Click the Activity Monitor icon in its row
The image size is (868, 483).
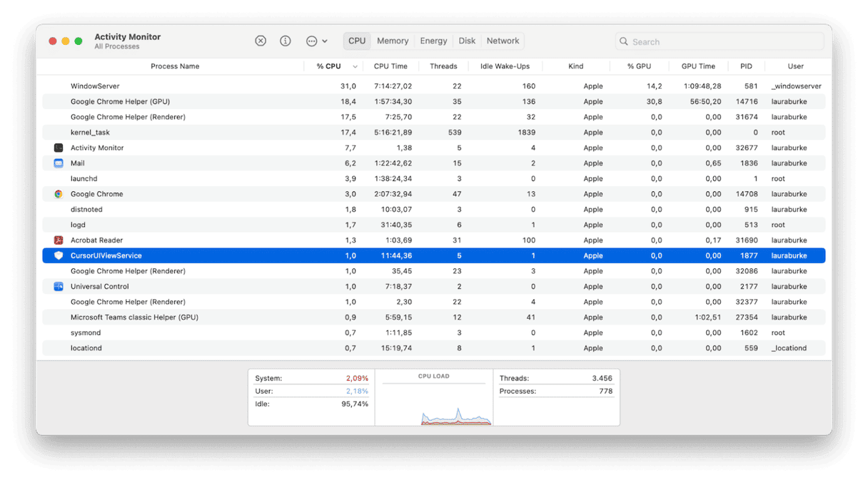pyautogui.click(x=58, y=147)
